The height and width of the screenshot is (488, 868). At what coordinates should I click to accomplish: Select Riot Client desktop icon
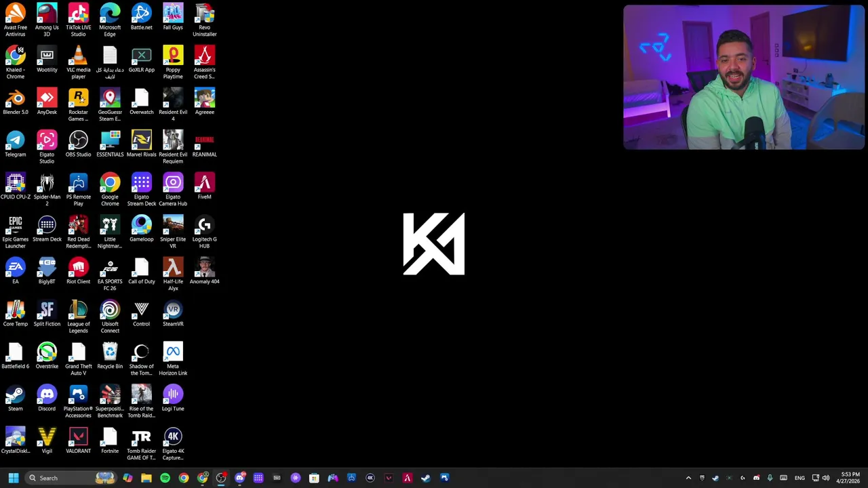(x=78, y=271)
